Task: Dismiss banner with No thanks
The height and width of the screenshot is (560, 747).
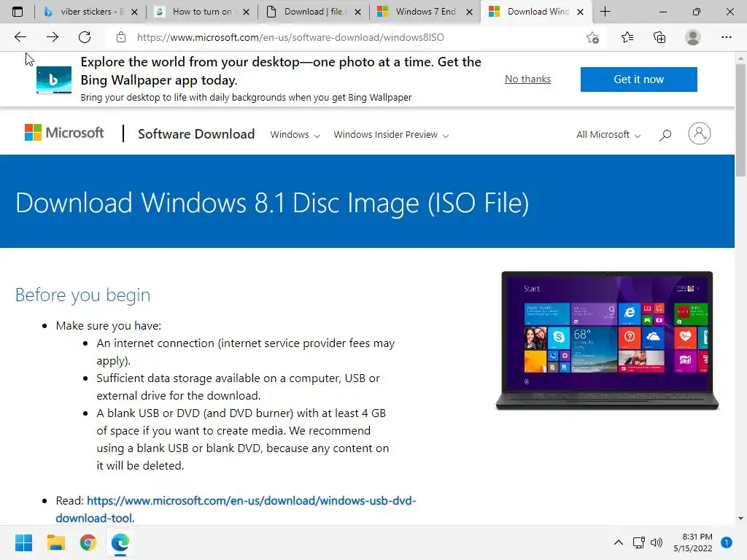Action: (528, 79)
